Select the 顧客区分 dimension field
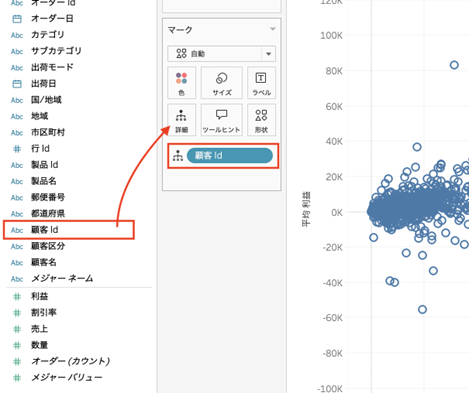This screenshot has height=393, width=469. coord(48,246)
